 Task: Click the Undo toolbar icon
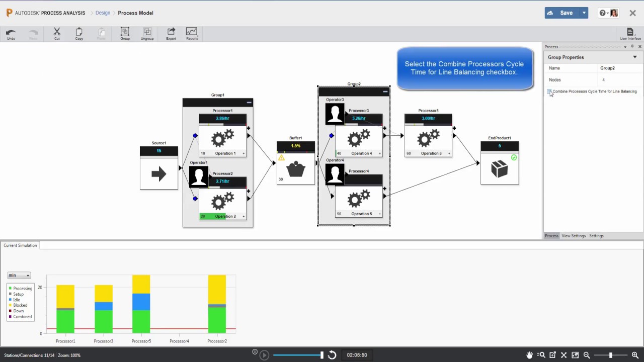tap(11, 32)
